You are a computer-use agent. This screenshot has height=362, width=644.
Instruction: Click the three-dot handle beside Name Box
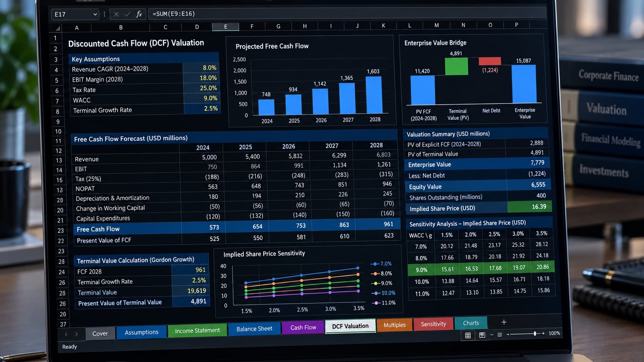tap(104, 14)
